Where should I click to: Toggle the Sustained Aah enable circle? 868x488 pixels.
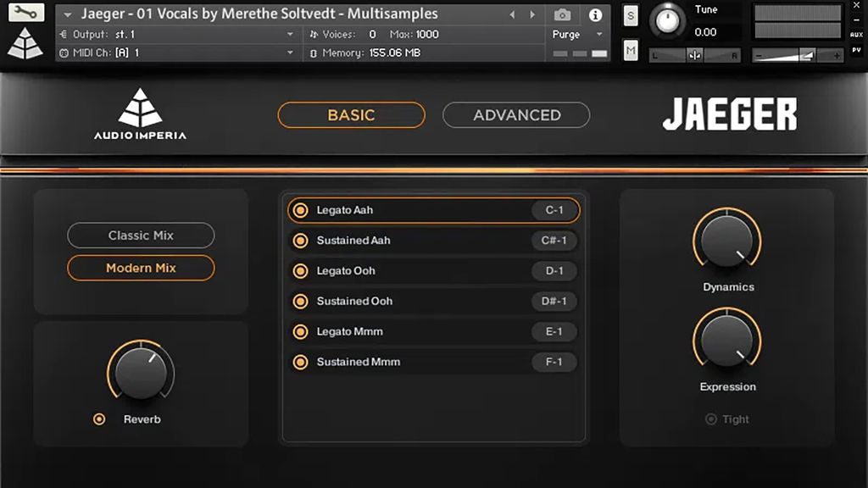click(x=301, y=241)
